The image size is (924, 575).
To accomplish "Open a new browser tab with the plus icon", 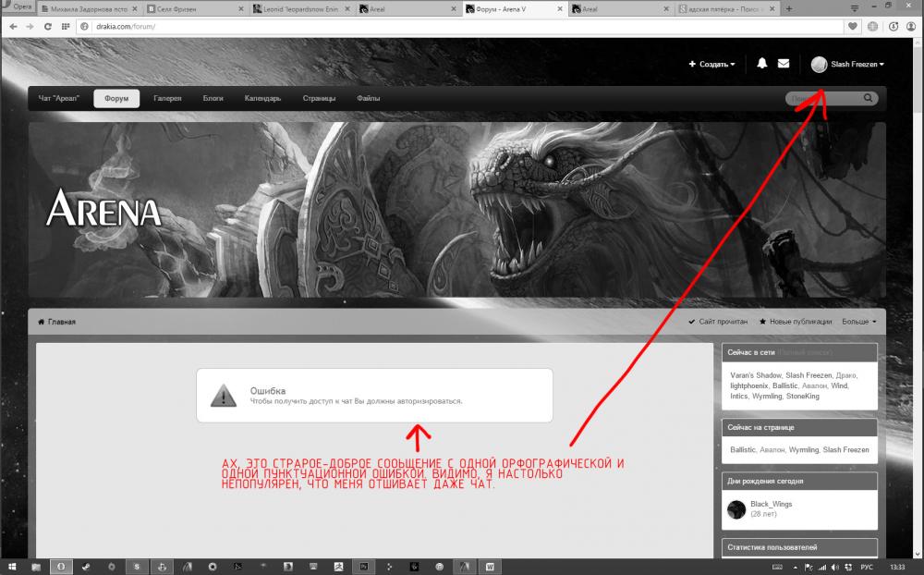I will (789, 9).
